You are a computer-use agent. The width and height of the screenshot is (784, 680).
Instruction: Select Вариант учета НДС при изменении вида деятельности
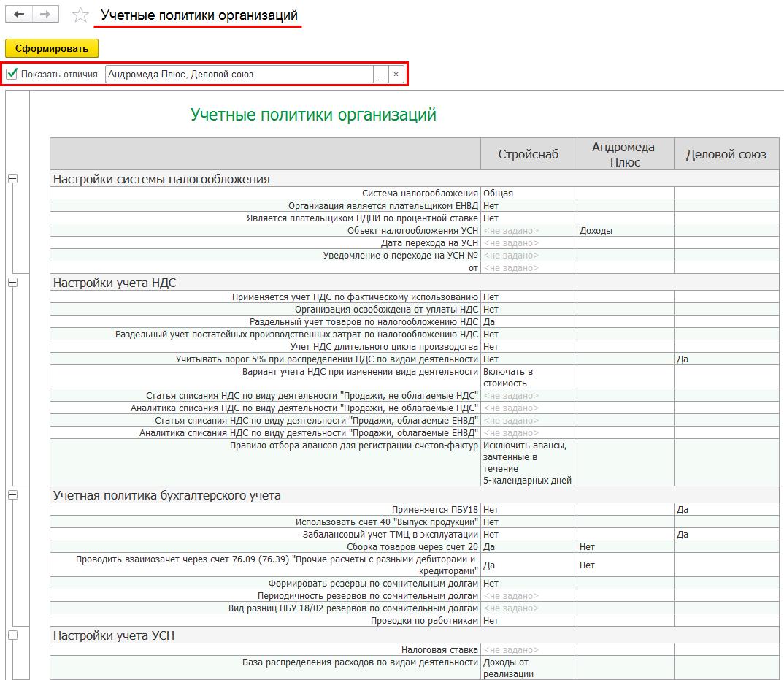[360, 372]
